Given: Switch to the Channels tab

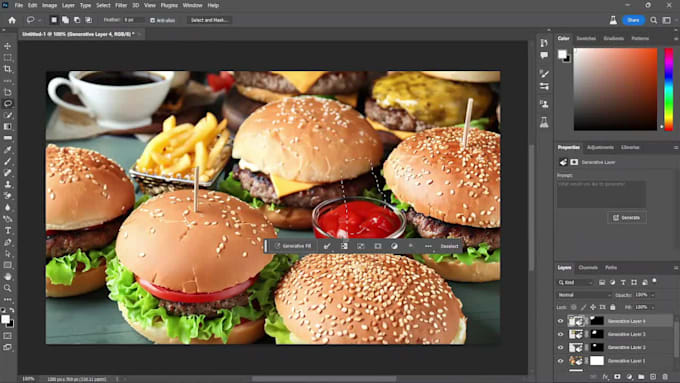Looking at the screenshot, I should click(x=588, y=268).
